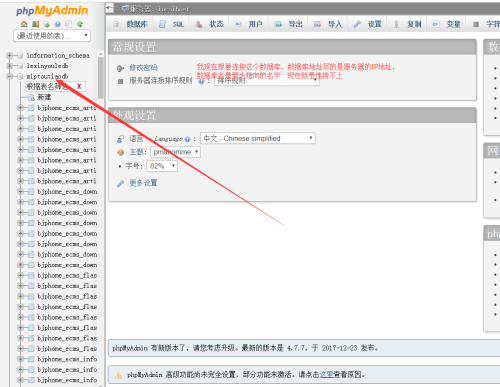The width and height of the screenshot is (500, 387).
Task: Click the 这里 link in warning message
Action: click(326, 375)
